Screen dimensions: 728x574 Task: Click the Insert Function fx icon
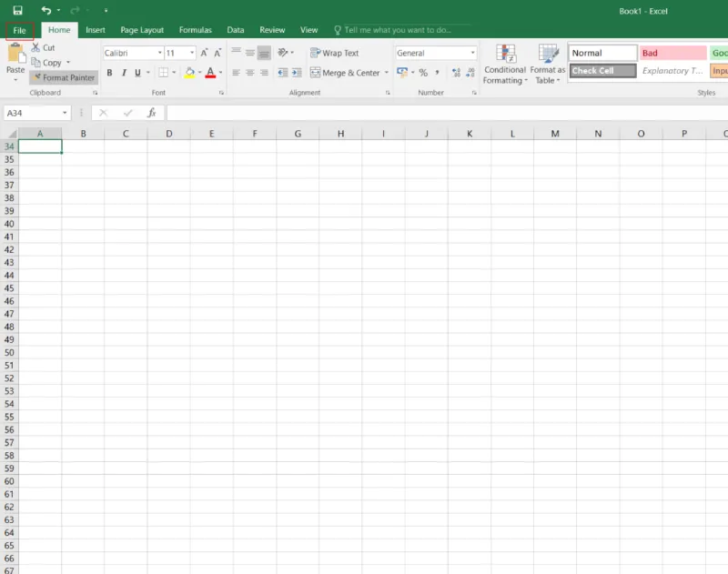click(151, 113)
